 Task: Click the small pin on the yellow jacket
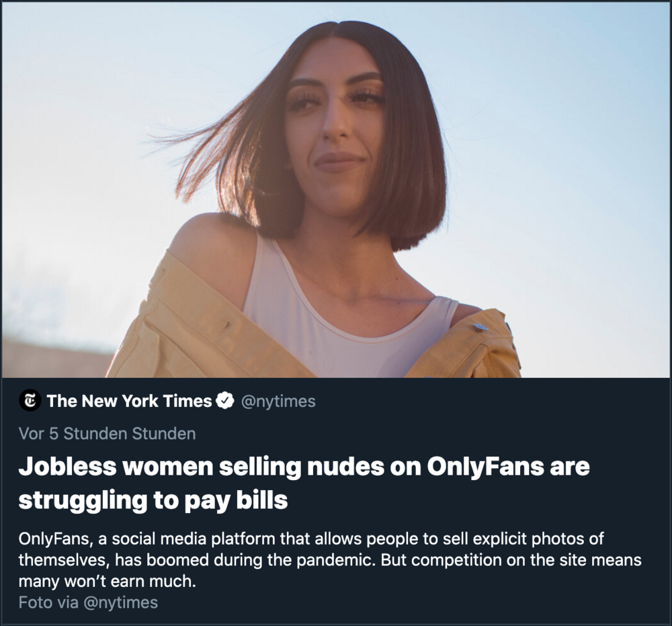tap(480, 327)
